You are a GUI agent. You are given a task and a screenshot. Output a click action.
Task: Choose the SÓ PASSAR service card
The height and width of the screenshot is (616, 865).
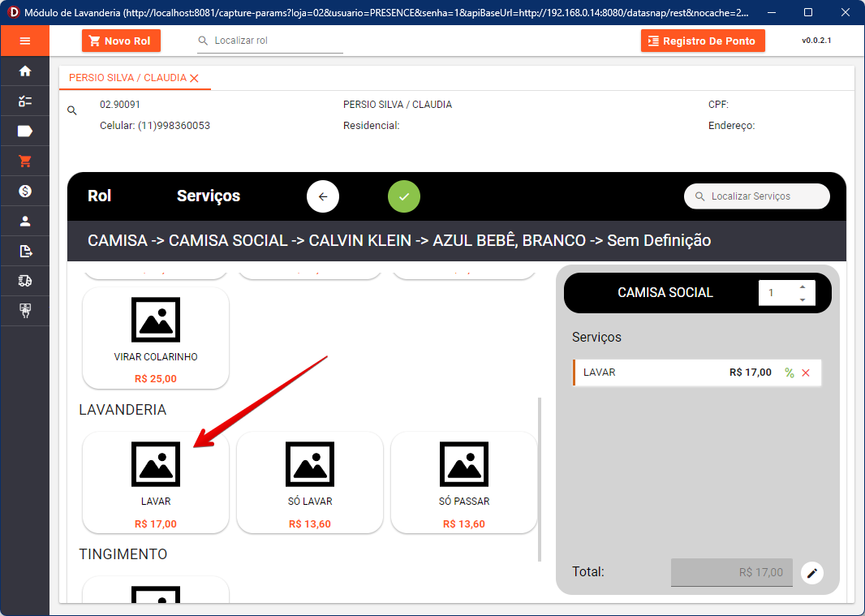coord(464,482)
